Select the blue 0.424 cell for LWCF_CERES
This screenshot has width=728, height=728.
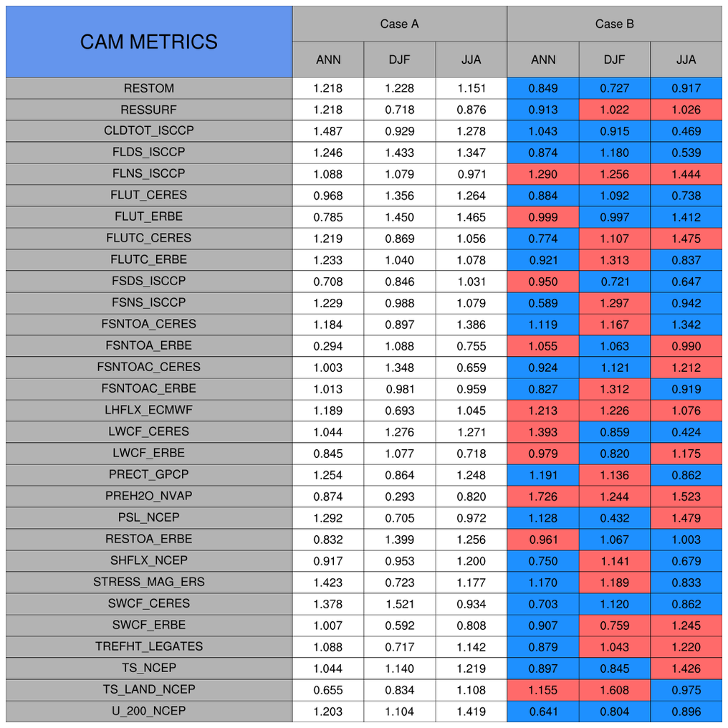coord(686,432)
